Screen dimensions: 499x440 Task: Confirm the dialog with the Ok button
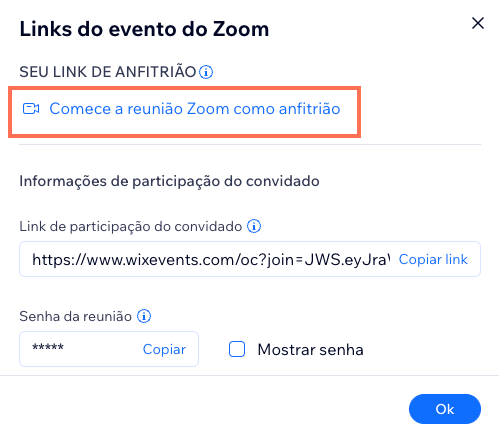pyautogui.click(x=445, y=409)
